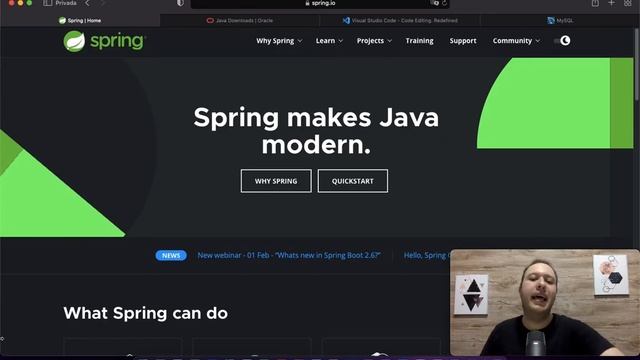This screenshot has width=640, height=360.
Task: Toggle the dark mode moon switch
Action: pyautogui.click(x=562, y=40)
